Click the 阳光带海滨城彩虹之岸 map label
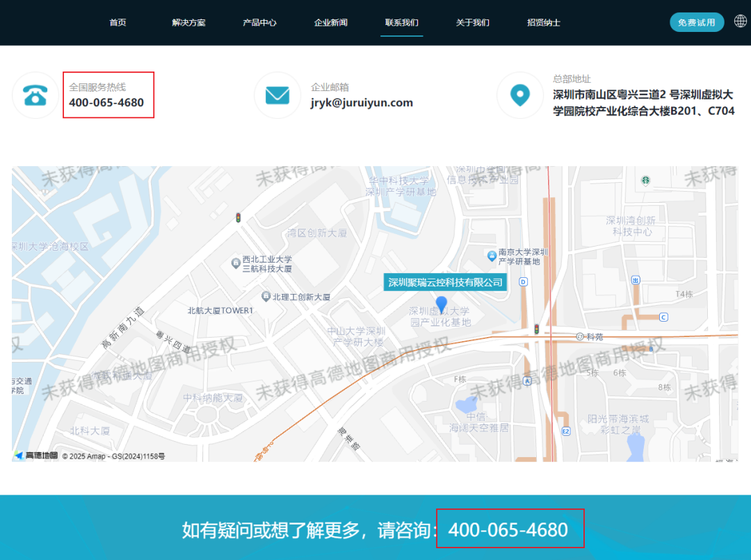The width and height of the screenshot is (751, 560). [618, 425]
